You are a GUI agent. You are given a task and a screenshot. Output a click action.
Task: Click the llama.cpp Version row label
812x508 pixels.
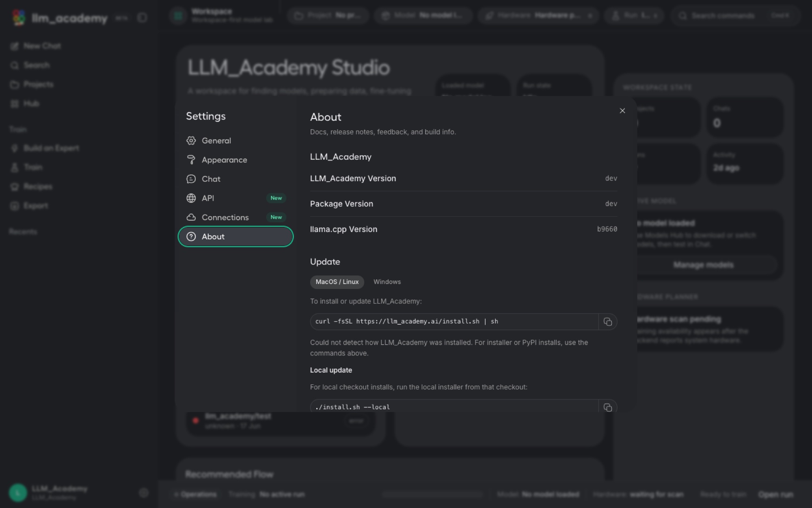[343, 229]
